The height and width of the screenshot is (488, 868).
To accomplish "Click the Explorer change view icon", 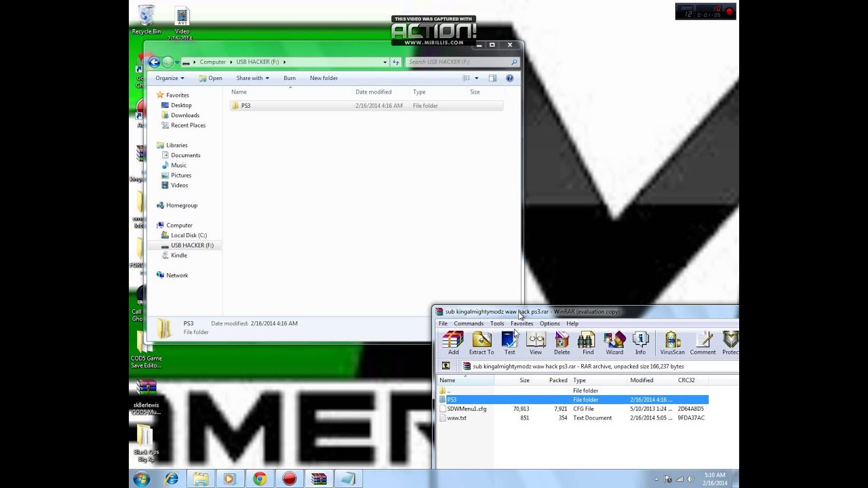I will point(467,78).
